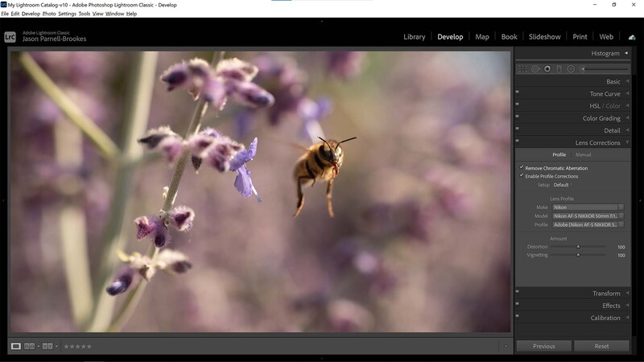Click the Reset button

tap(601, 347)
